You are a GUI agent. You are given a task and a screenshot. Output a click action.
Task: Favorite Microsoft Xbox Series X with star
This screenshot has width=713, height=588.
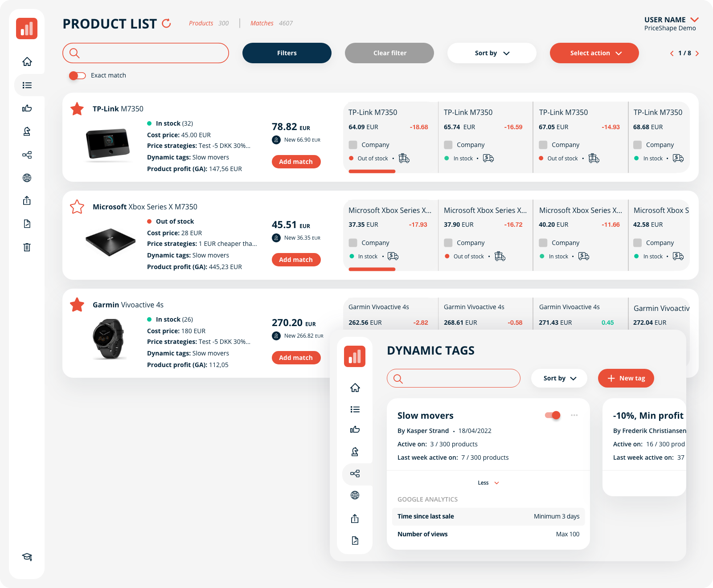coord(77,207)
